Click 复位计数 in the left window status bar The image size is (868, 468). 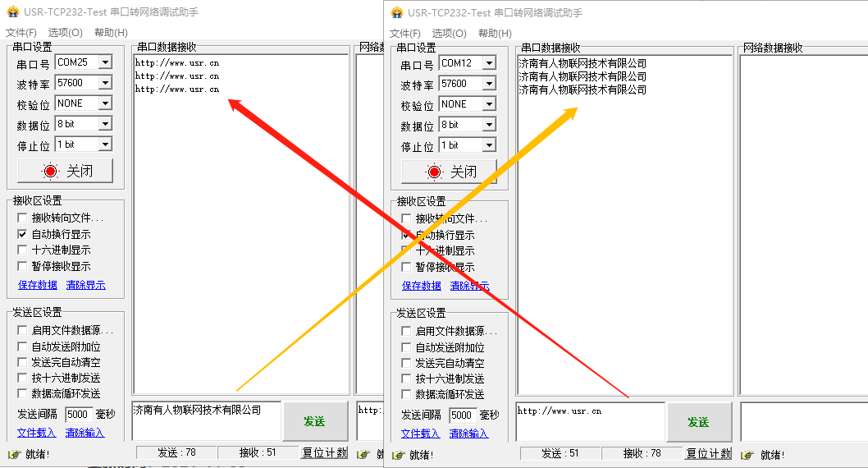(x=324, y=453)
